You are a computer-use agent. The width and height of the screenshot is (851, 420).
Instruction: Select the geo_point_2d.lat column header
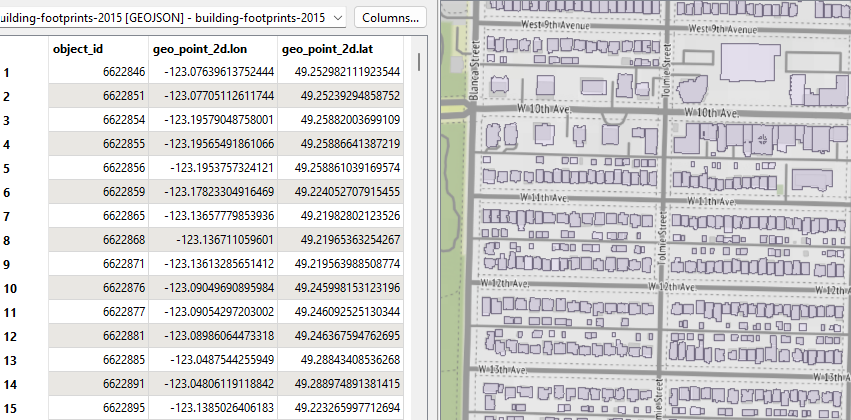point(340,49)
